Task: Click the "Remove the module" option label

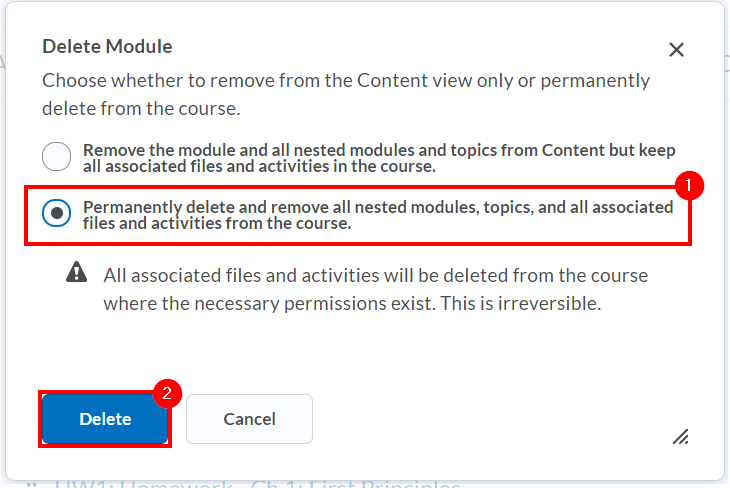Action: pyautogui.click(x=380, y=158)
